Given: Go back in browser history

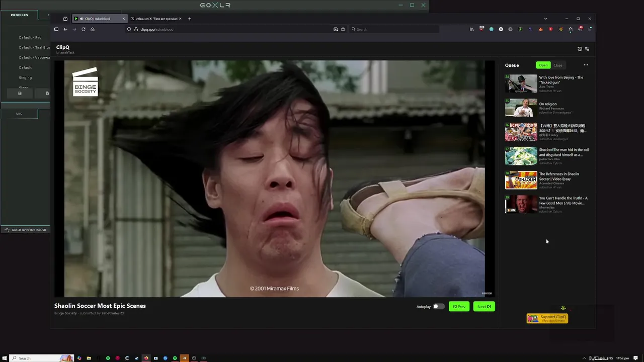Looking at the screenshot, I should tap(65, 29).
